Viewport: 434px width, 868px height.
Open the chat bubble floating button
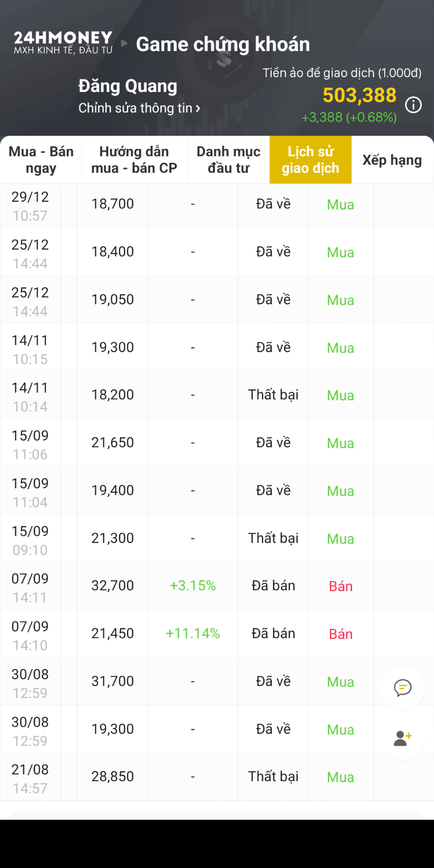(x=403, y=688)
